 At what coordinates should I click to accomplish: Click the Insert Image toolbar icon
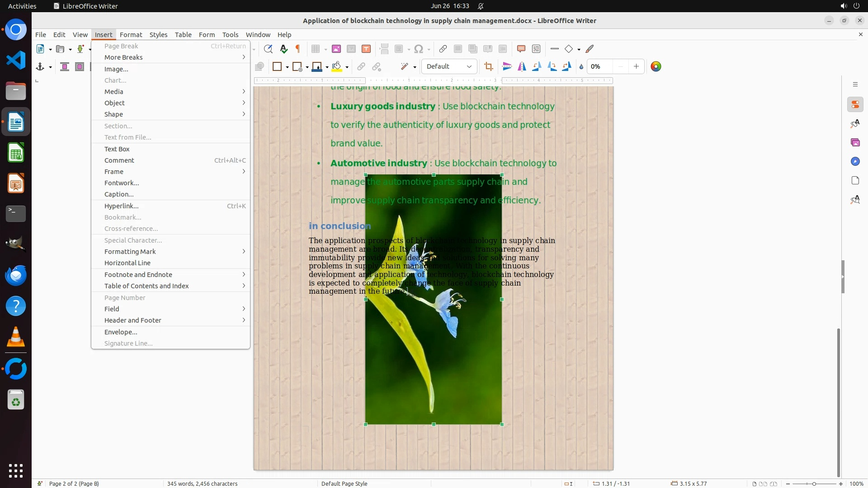(x=336, y=49)
